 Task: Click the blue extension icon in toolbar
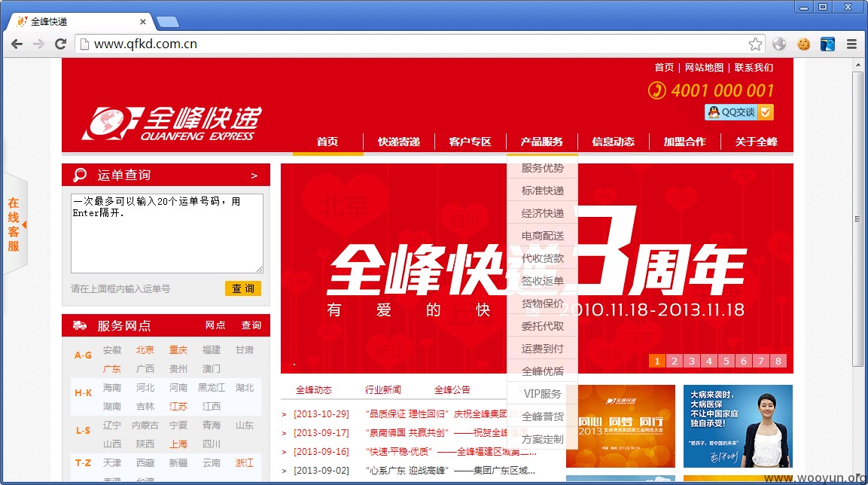(827, 44)
